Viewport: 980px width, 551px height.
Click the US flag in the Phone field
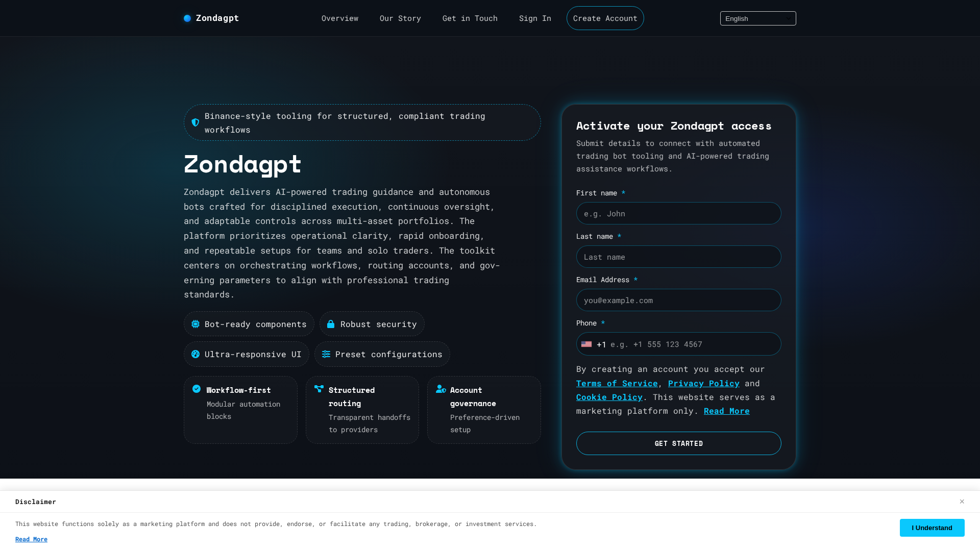tap(586, 344)
